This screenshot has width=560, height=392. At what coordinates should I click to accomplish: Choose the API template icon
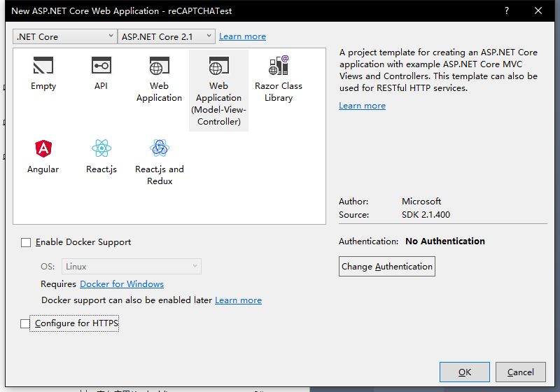pos(101,66)
